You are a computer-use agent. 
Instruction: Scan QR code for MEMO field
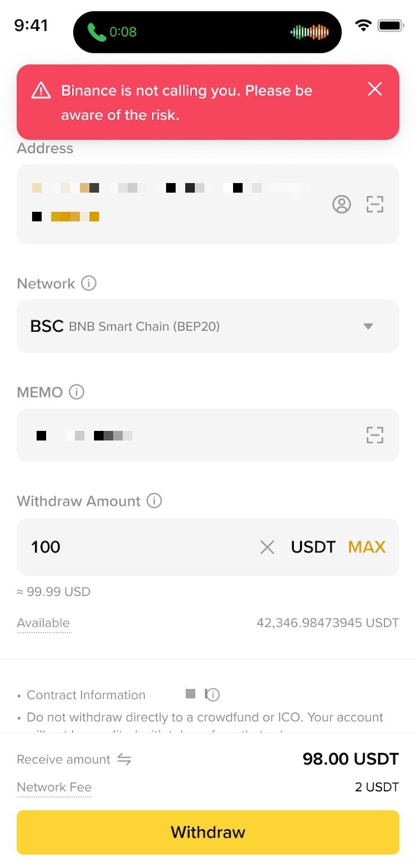tap(374, 435)
